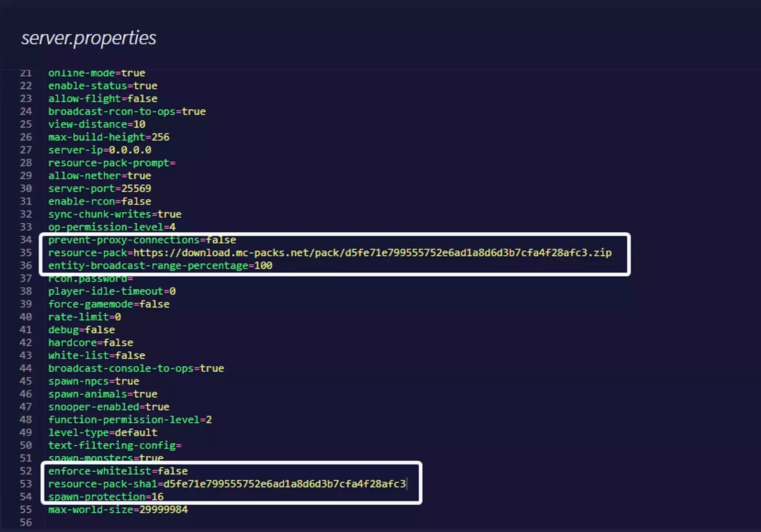This screenshot has width=761, height=532.
Task: Click the highlighted box around line 35
Action: (x=335, y=253)
